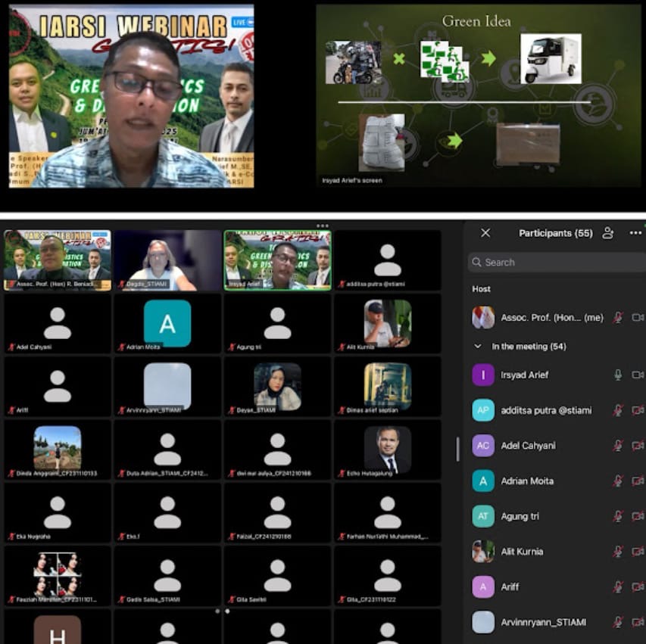Click Adel Cahyani name in participants list
Screen dimensions: 646x644
point(528,446)
